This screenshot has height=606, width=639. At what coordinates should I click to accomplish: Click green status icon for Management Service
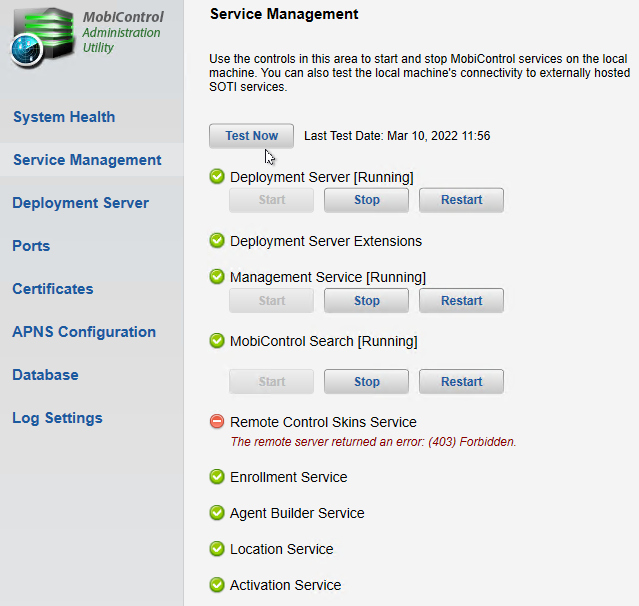point(217,277)
